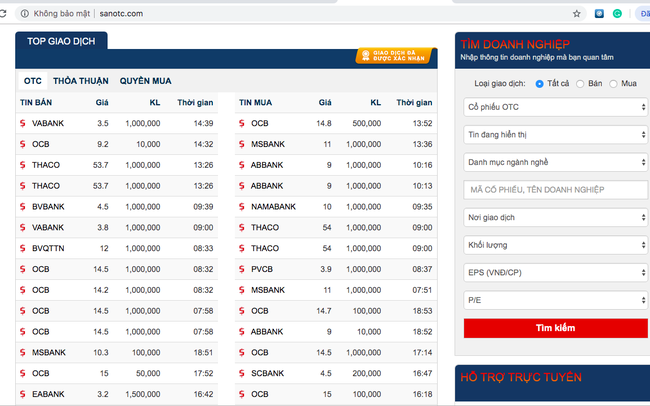Click the dollar icon beside VABANK 14:39 sell row

[22, 123]
